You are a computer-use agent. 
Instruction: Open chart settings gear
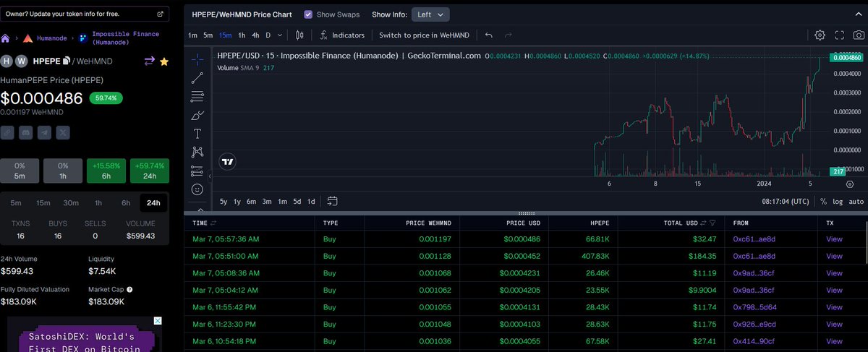(x=820, y=35)
